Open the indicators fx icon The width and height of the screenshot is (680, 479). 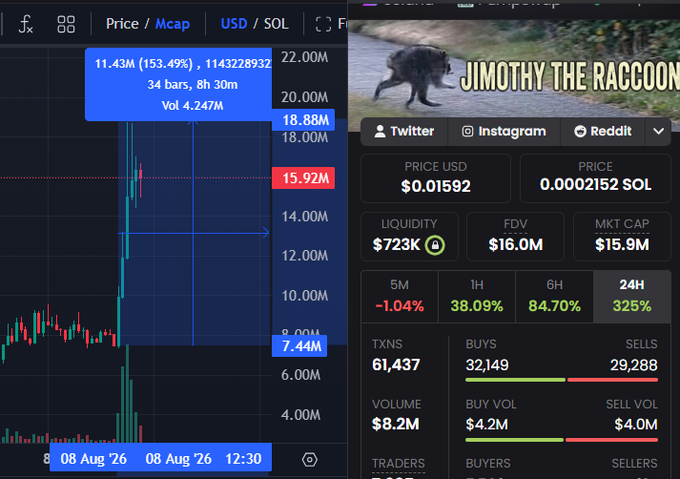pyautogui.click(x=26, y=24)
